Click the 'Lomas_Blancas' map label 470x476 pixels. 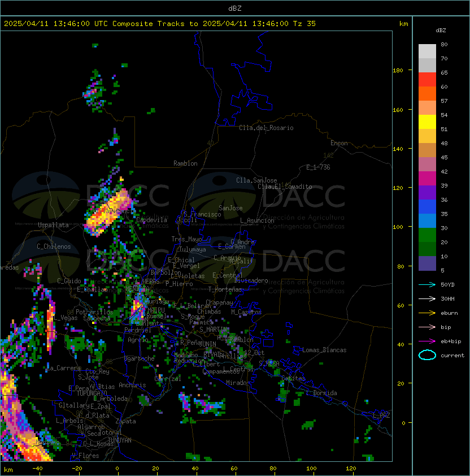click(324, 350)
